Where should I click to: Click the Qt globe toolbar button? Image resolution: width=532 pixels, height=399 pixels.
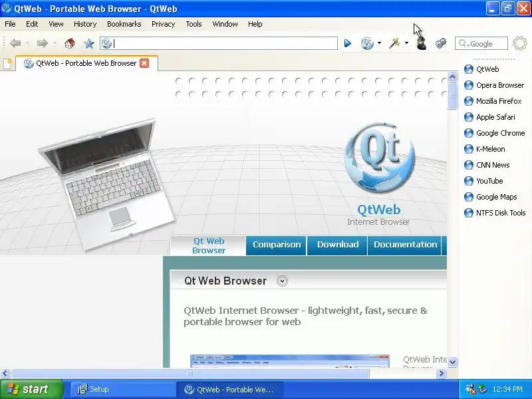[x=367, y=43]
